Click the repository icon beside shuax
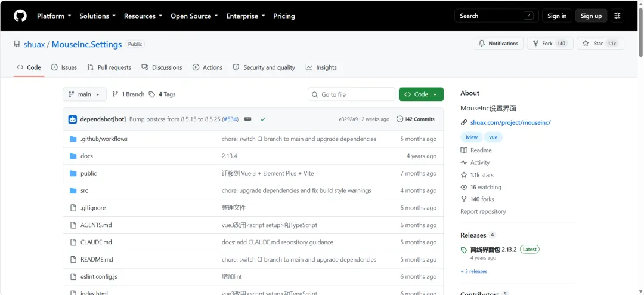 tap(17, 44)
